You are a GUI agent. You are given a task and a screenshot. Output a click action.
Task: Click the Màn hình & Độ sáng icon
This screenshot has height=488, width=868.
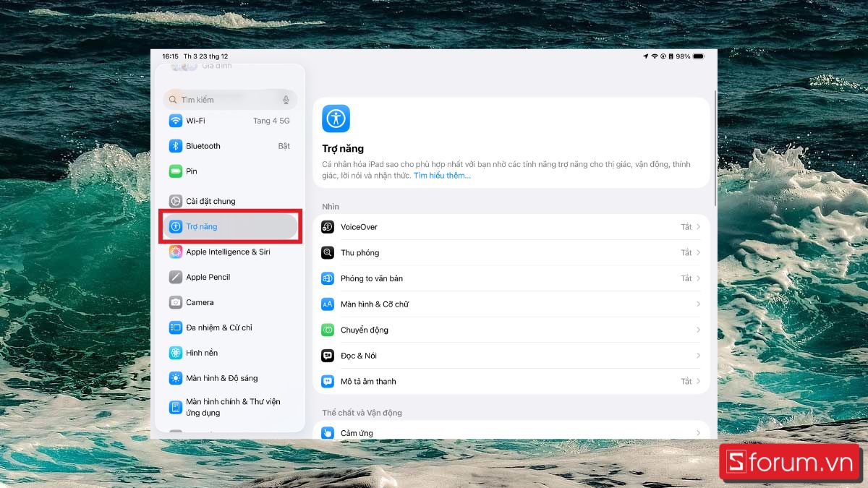tap(176, 378)
